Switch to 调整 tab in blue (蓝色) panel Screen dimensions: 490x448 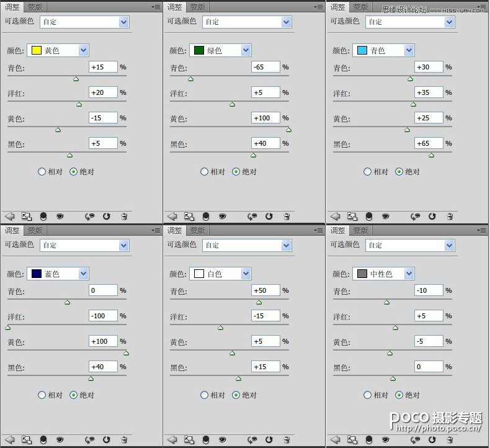click(x=12, y=230)
